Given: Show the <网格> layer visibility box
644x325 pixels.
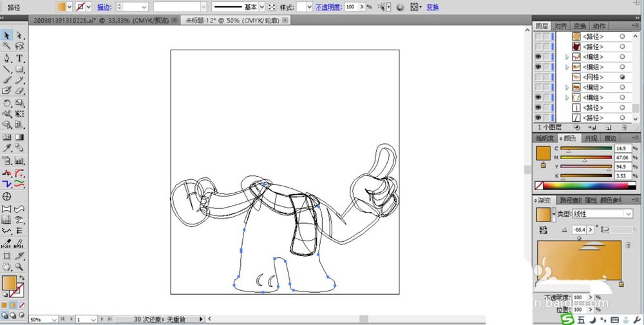Looking at the screenshot, I should click(538, 77).
